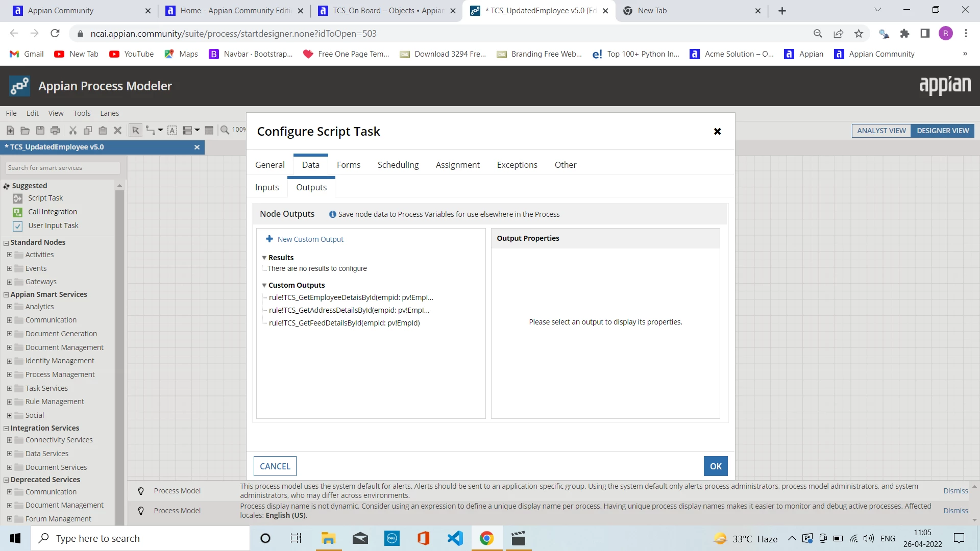The width and height of the screenshot is (980, 551).
Task: Click the CANCEL button
Action: 275,466
